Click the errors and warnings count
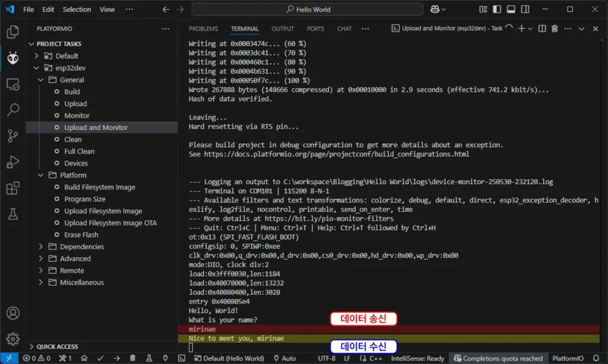The height and width of the screenshot is (364, 608). click(x=37, y=358)
